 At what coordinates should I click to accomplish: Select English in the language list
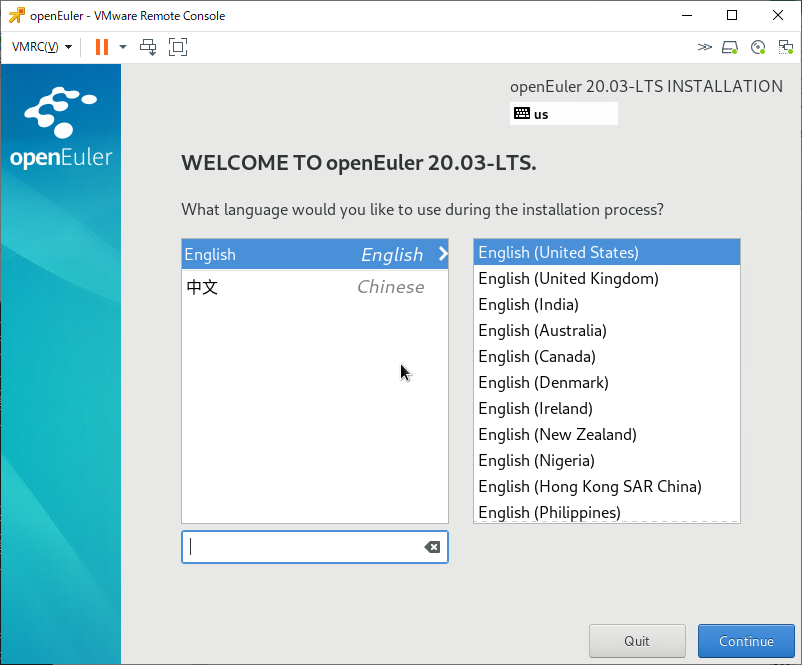315,254
